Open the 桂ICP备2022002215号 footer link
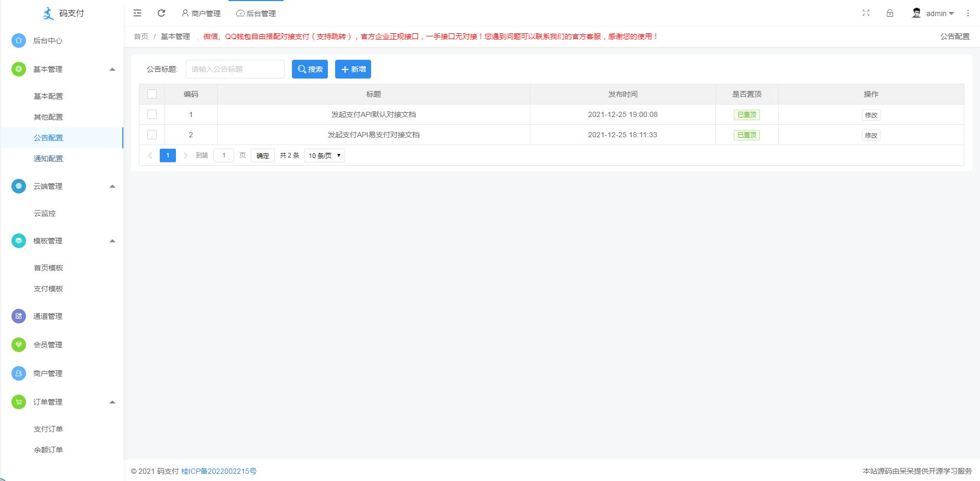Image resolution: width=980 pixels, height=481 pixels. point(219,471)
